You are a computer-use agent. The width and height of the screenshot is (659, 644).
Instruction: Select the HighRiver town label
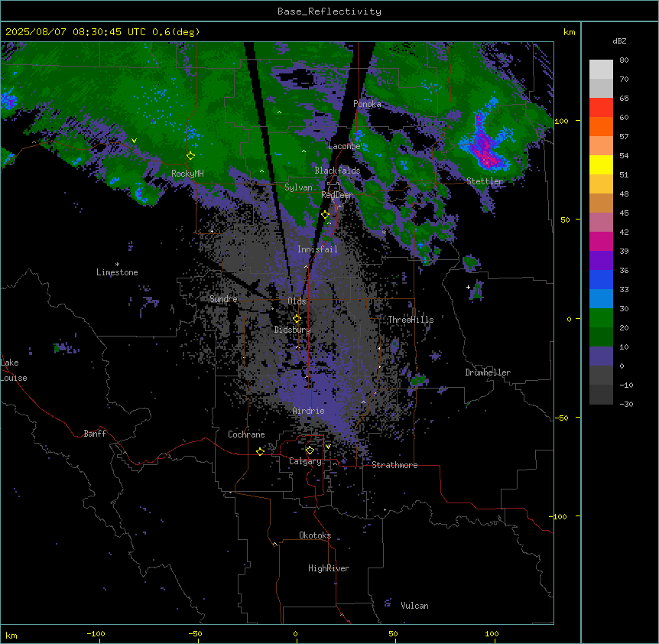pyautogui.click(x=329, y=568)
